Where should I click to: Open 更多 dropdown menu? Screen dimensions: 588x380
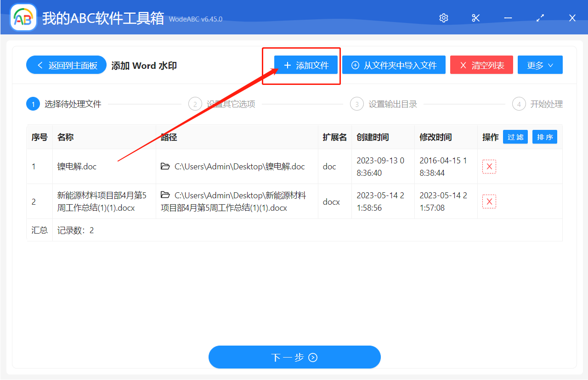point(540,64)
